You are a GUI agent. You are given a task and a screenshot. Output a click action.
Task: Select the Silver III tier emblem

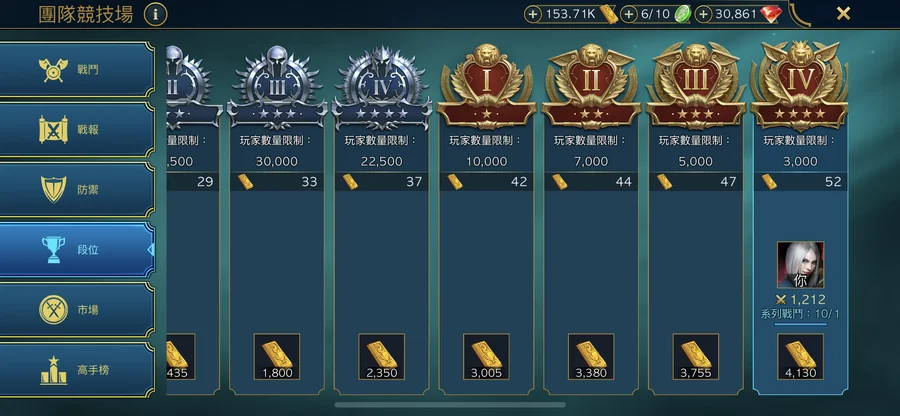click(277, 86)
